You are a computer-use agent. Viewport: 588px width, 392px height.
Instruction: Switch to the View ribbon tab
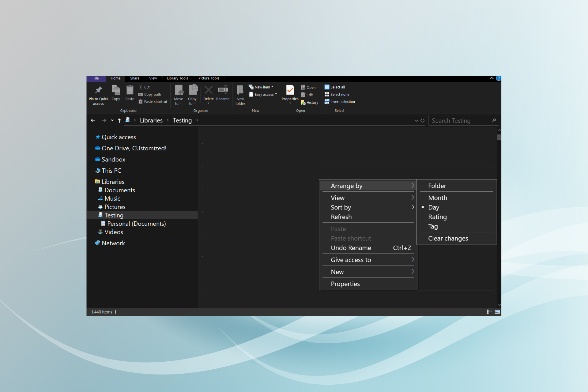(153, 78)
